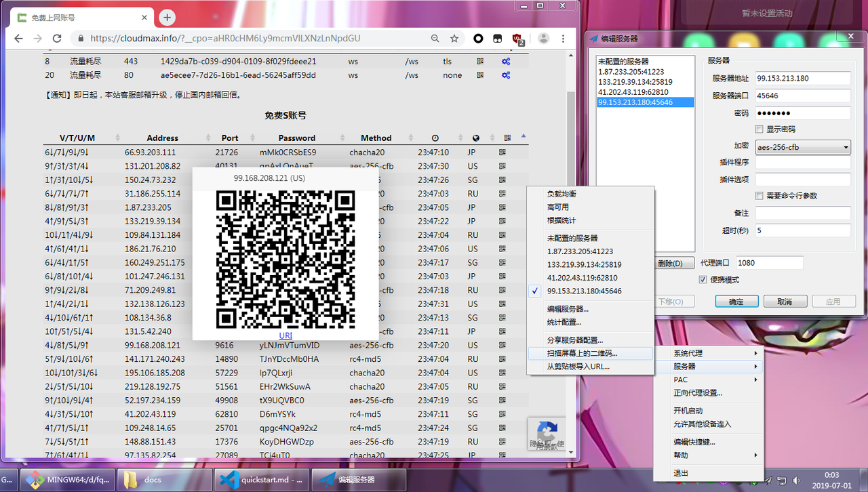Click the reCAPTCHA badge on the page
Screen dimensions: 868x492
(x=546, y=434)
